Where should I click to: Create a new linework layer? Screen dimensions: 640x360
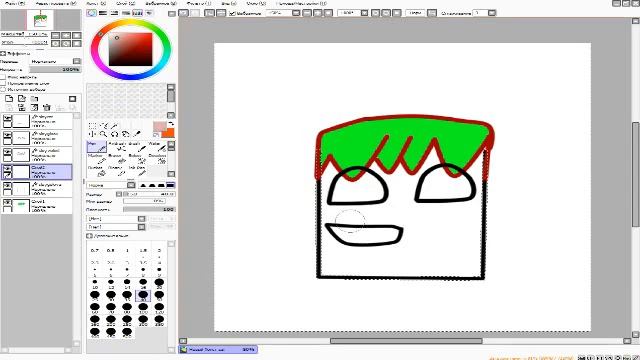tap(22, 99)
